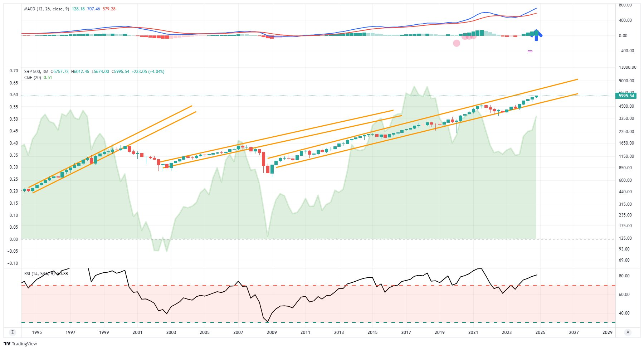Click the 850.00 price axis label
644x350 pixels.
(x=625, y=168)
